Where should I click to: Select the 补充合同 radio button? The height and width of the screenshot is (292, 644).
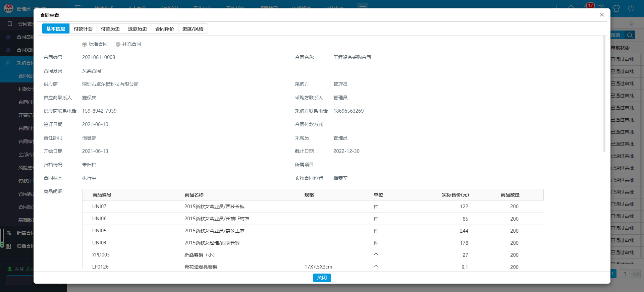pos(118,44)
